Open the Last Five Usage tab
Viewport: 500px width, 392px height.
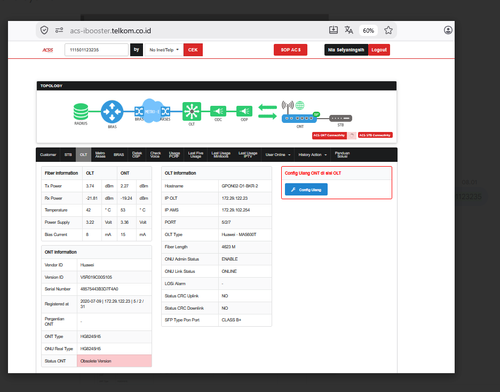pyautogui.click(x=196, y=155)
